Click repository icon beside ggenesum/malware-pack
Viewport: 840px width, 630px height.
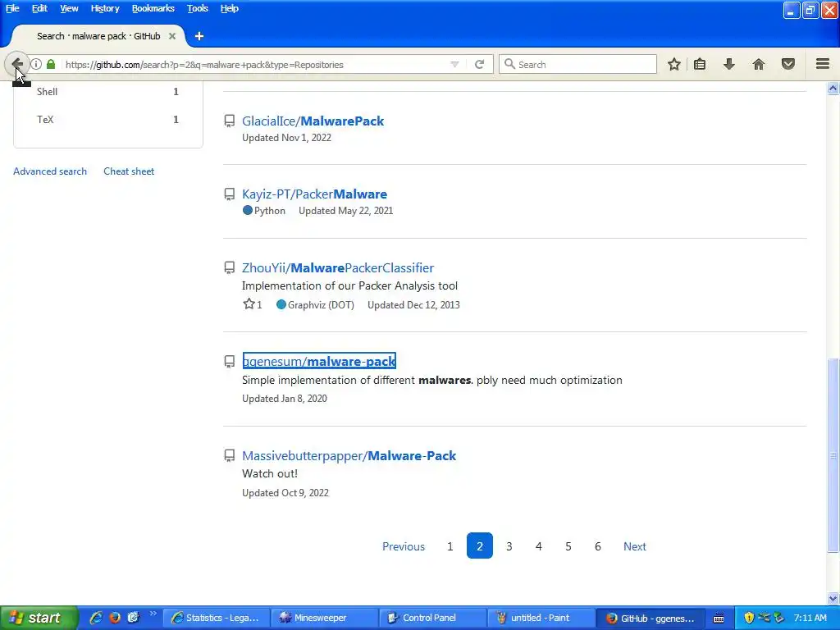[230, 362]
